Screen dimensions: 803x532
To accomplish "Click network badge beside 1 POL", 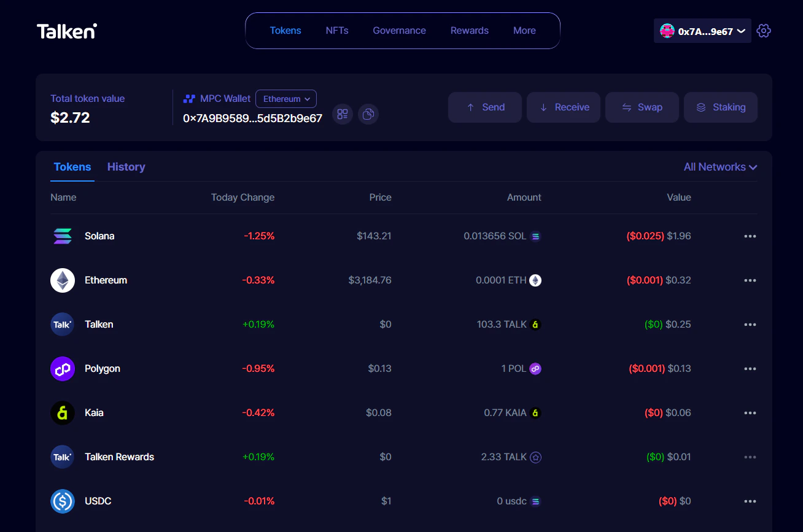I will coord(535,369).
